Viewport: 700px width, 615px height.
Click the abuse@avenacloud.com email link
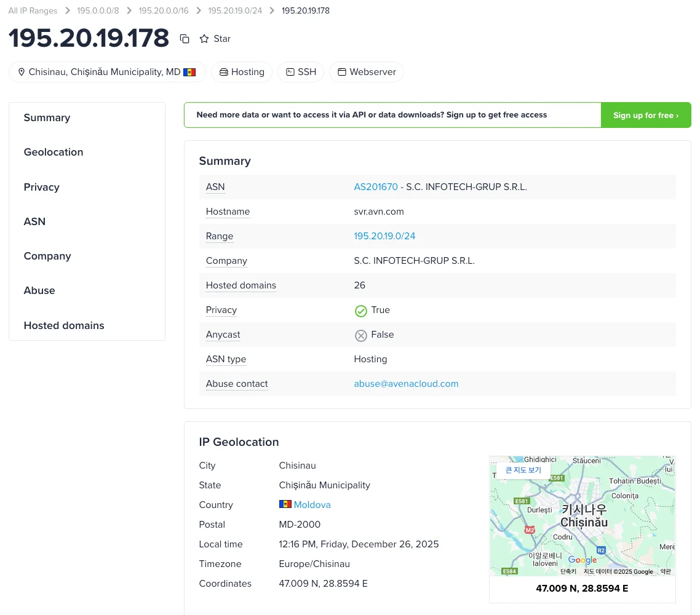coord(406,384)
